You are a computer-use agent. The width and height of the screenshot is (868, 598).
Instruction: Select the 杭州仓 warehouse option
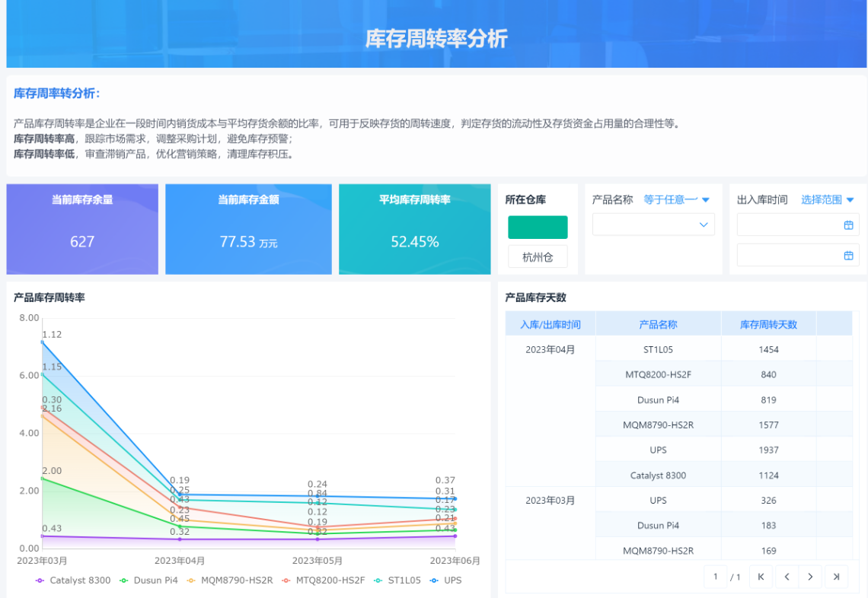click(x=538, y=256)
